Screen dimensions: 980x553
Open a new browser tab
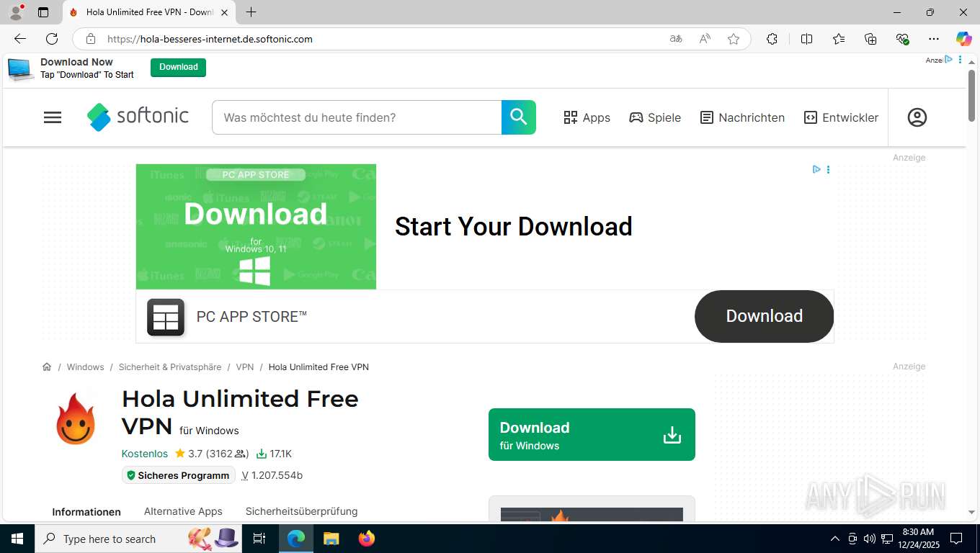[x=251, y=12]
